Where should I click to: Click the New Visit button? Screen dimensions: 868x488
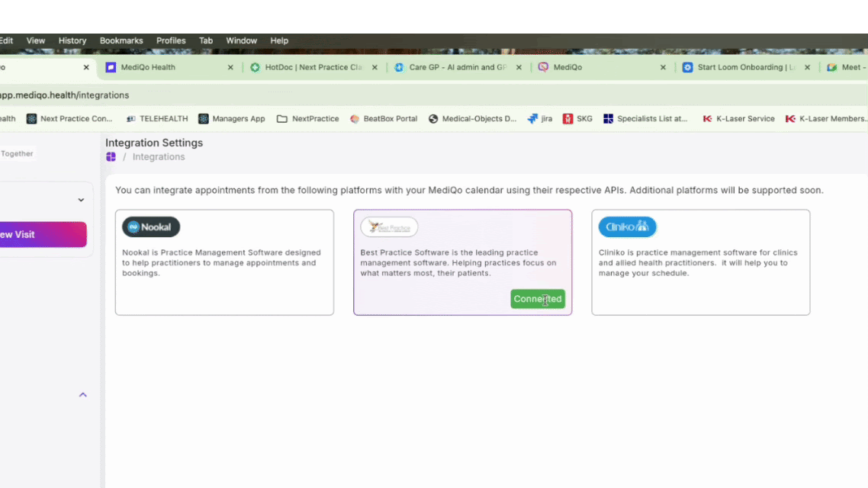pos(43,235)
